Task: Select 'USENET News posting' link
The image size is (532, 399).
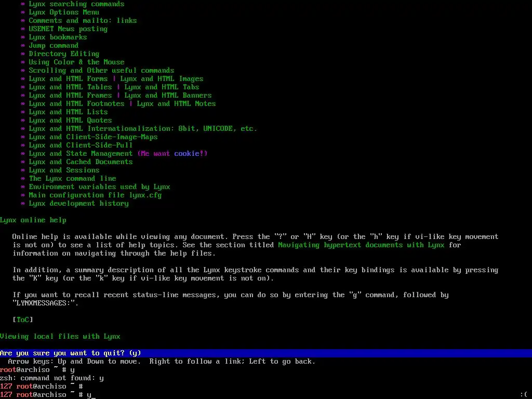Action: click(x=68, y=29)
